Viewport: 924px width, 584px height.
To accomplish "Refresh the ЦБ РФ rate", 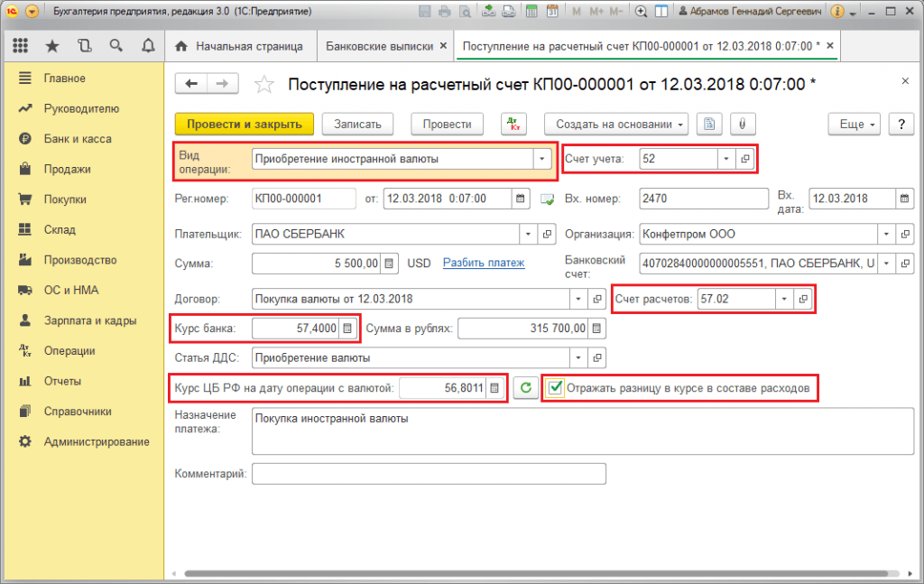I will 526,388.
